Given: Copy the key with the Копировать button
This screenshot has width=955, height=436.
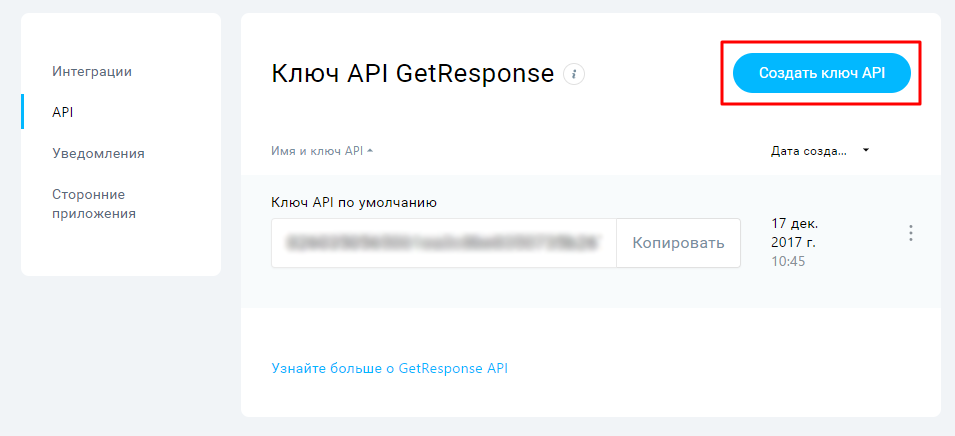Looking at the screenshot, I should [678, 243].
